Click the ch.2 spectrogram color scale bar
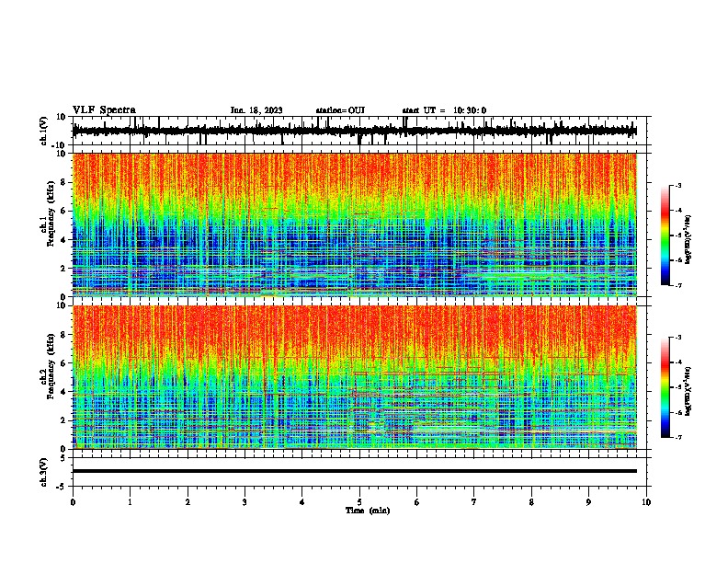The image size is (728, 563). click(665, 387)
